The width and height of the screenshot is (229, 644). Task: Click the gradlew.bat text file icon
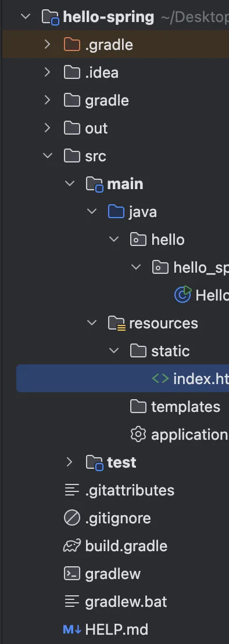pos(72,602)
